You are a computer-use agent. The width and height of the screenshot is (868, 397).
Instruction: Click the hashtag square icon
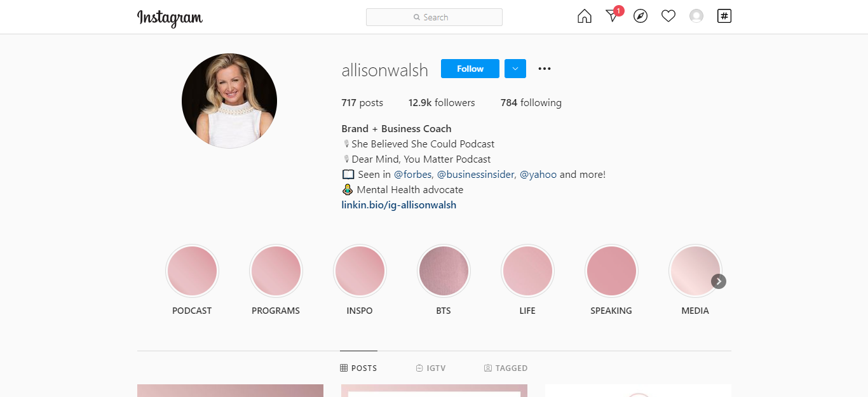click(724, 17)
